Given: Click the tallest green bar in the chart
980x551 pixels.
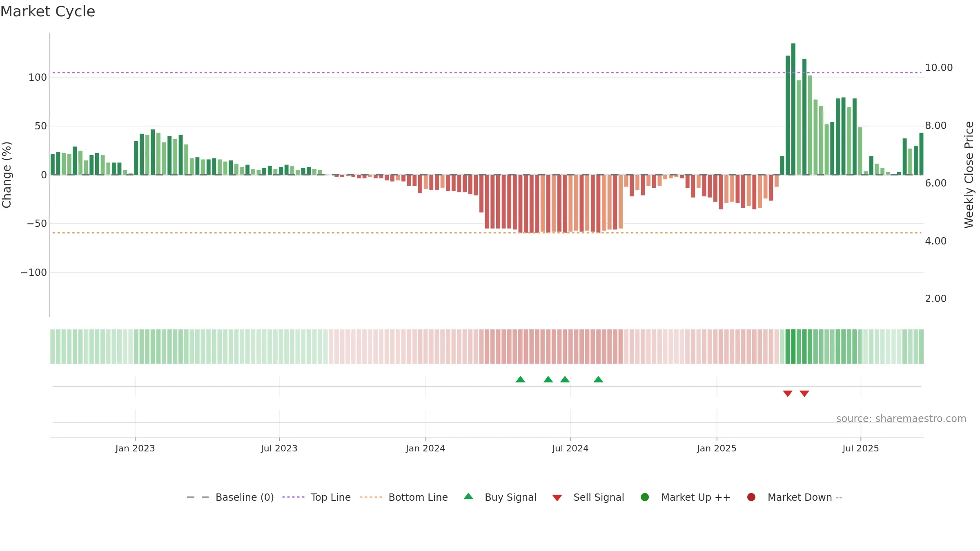Looking at the screenshot, I should click(793, 109).
